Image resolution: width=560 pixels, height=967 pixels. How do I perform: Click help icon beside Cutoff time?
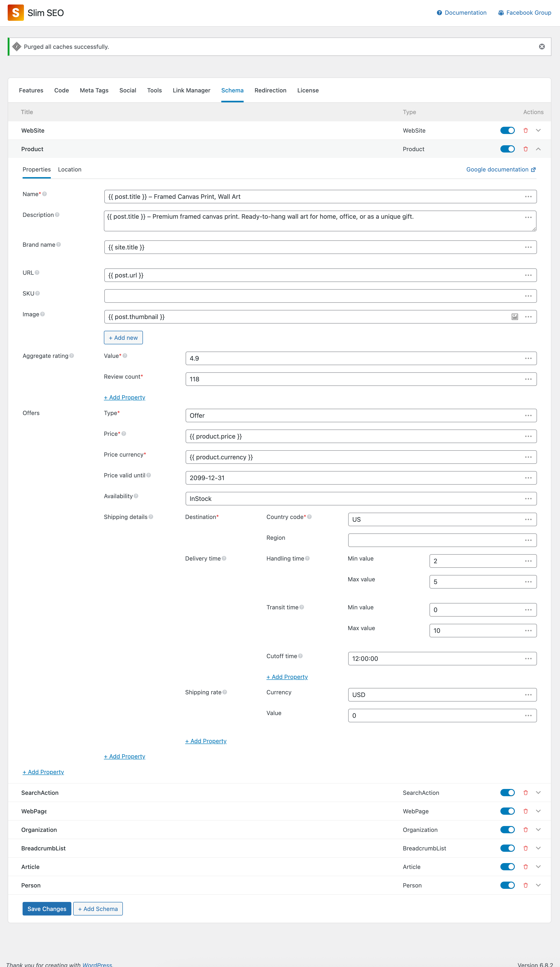(300, 656)
